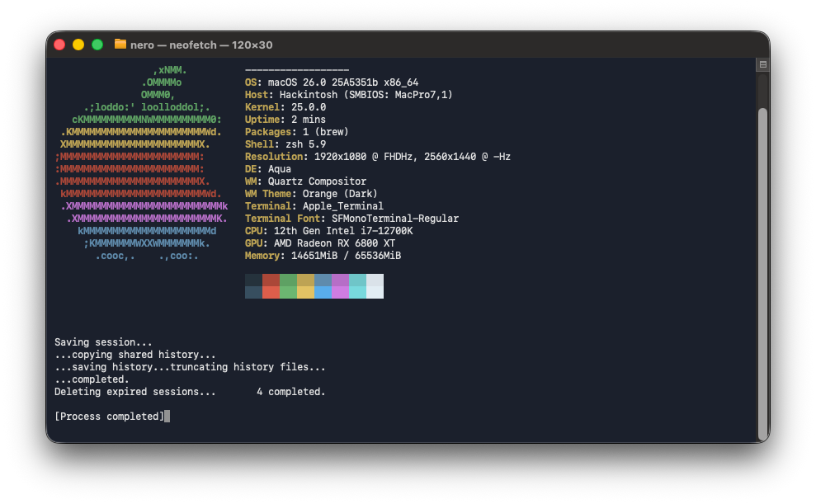Click the 'WM: Quartz Compositor' line
816x504 pixels.
tap(305, 181)
